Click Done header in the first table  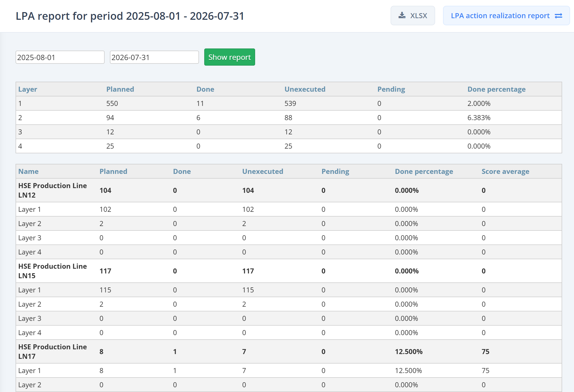(x=205, y=89)
